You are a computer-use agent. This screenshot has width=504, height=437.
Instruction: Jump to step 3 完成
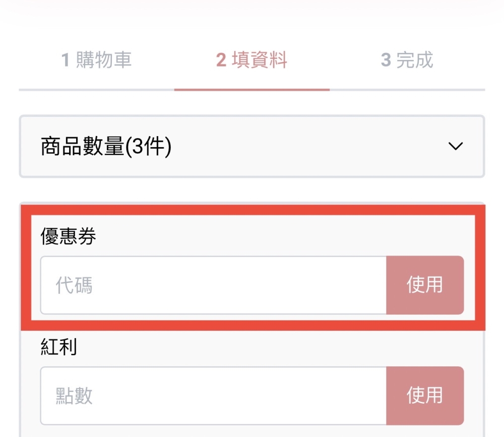[x=407, y=60]
